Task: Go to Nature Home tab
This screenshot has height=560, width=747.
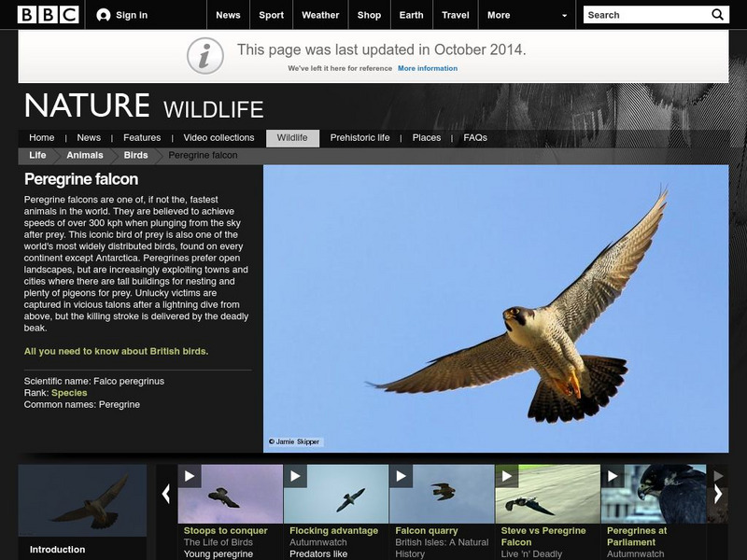Action: click(x=41, y=137)
